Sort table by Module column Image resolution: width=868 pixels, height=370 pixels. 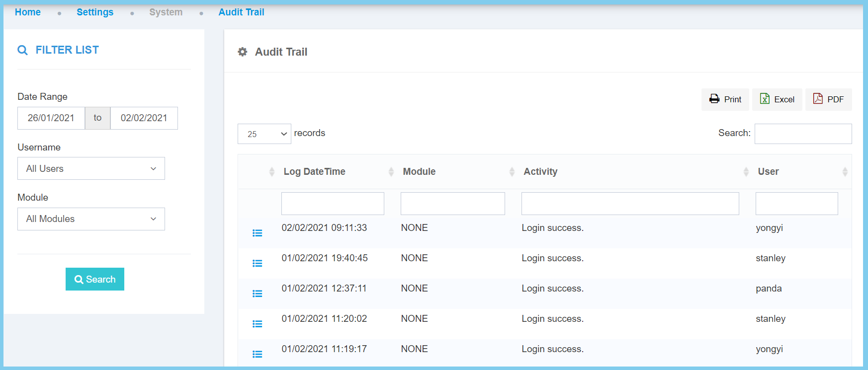click(419, 171)
